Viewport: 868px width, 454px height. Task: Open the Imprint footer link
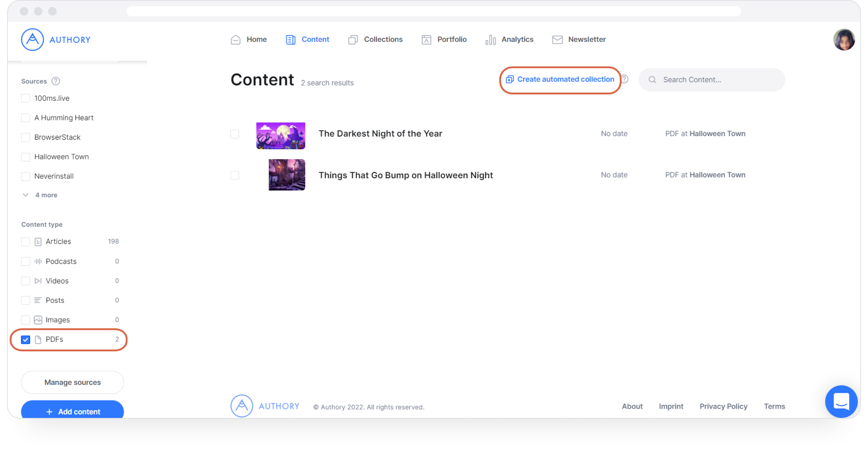[671, 406]
